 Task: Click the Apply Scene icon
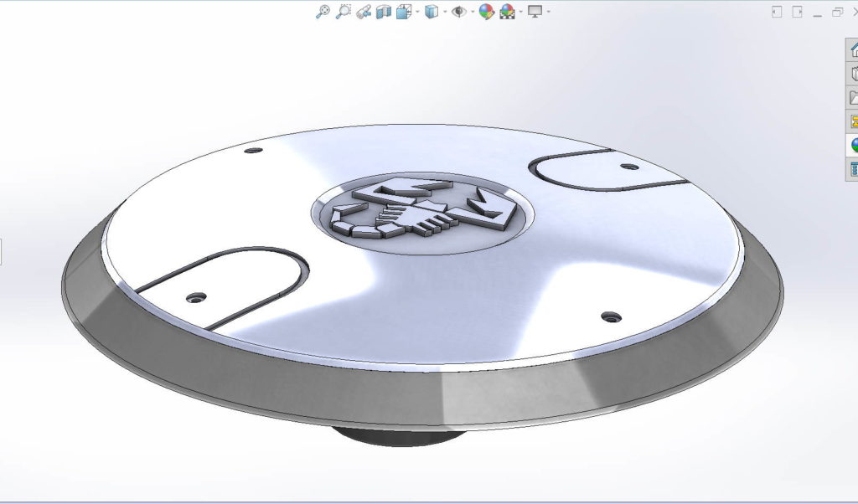coord(507,12)
